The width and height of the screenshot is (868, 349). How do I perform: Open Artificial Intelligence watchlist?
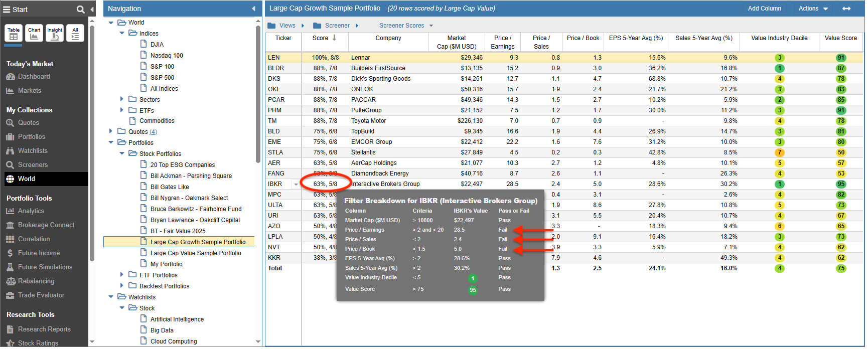coord(177,319)
